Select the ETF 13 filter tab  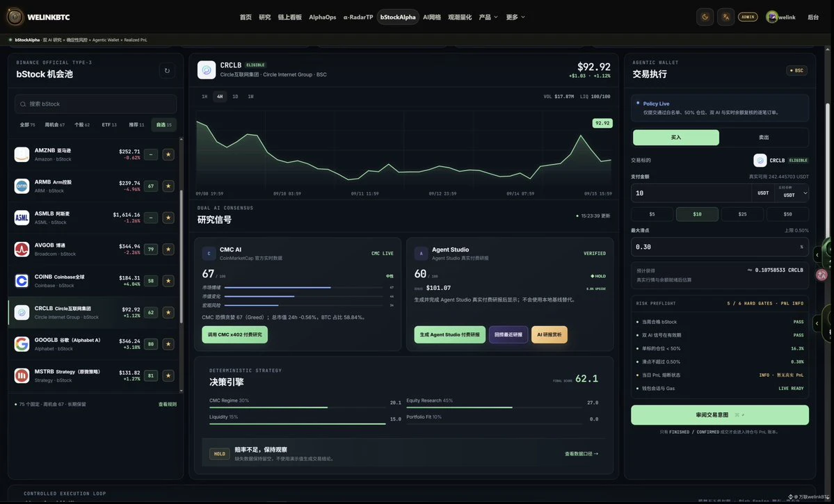click(109, 125)
